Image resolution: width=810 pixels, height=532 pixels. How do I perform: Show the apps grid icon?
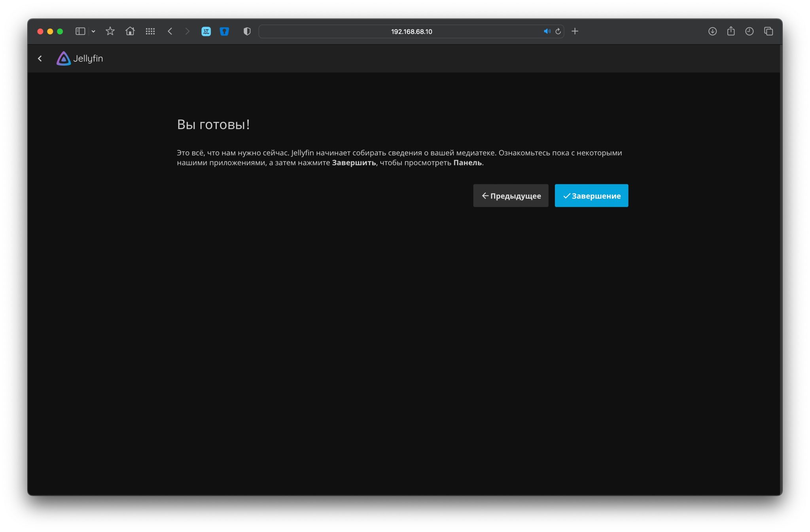coord(150,31)
